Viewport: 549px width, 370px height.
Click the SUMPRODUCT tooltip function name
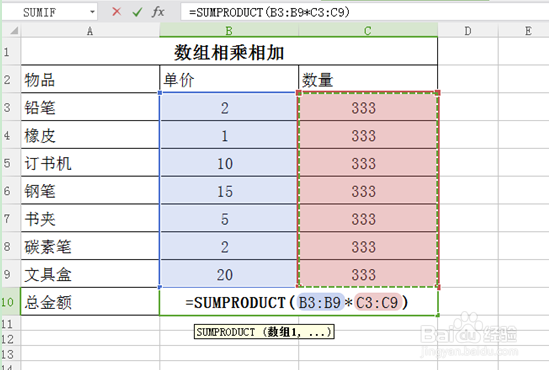[x=226, y=332]
